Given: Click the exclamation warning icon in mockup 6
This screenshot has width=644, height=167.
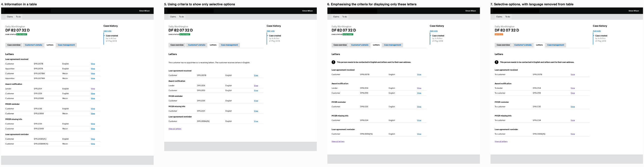Looking at the screenshot, I should click(x=333, y=62).
